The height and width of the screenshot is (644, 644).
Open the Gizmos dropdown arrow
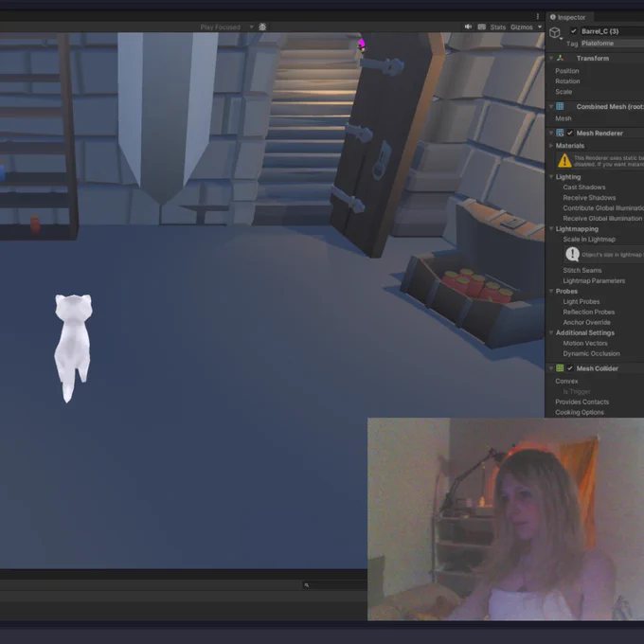point(540,27)
